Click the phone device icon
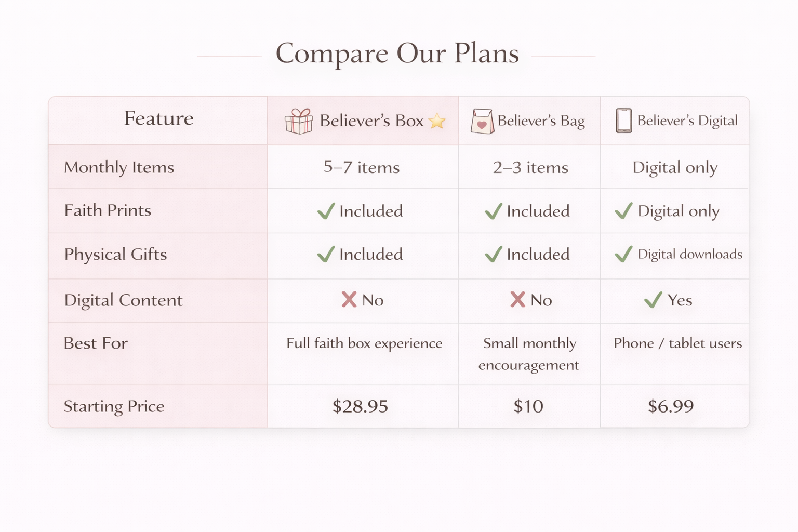This screenshot has width=798, height=532. (623, 121)
